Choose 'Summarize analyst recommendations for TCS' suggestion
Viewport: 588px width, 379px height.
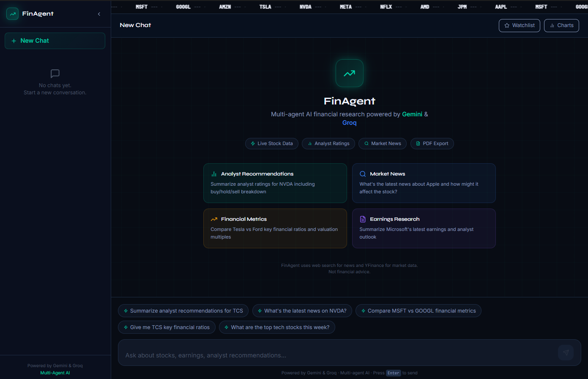tap(183, 311)
